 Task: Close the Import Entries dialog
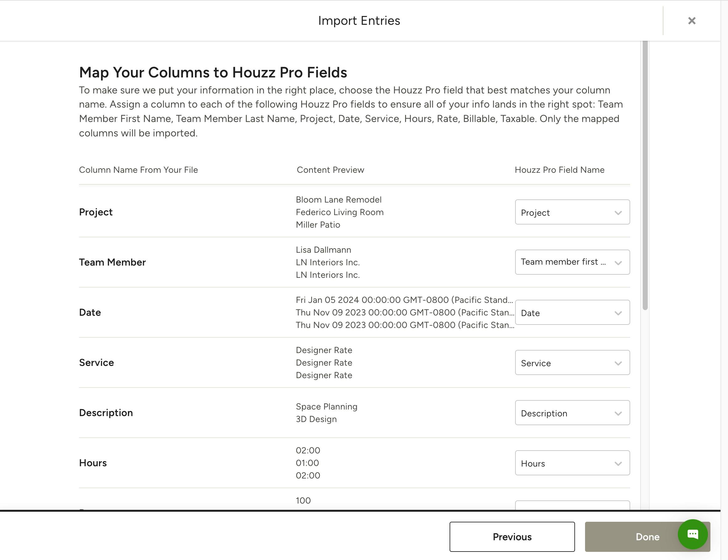[x=692, y=21]
